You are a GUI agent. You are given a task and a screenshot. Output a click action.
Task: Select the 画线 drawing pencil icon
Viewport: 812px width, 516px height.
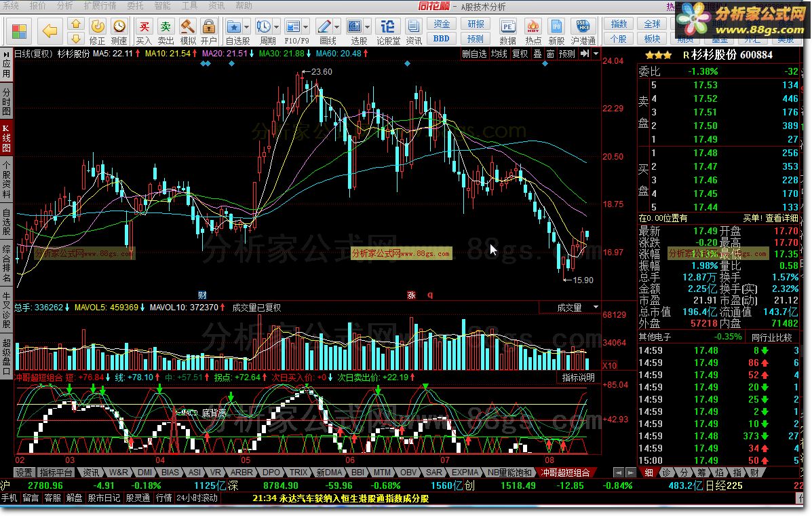coord(325,32)
